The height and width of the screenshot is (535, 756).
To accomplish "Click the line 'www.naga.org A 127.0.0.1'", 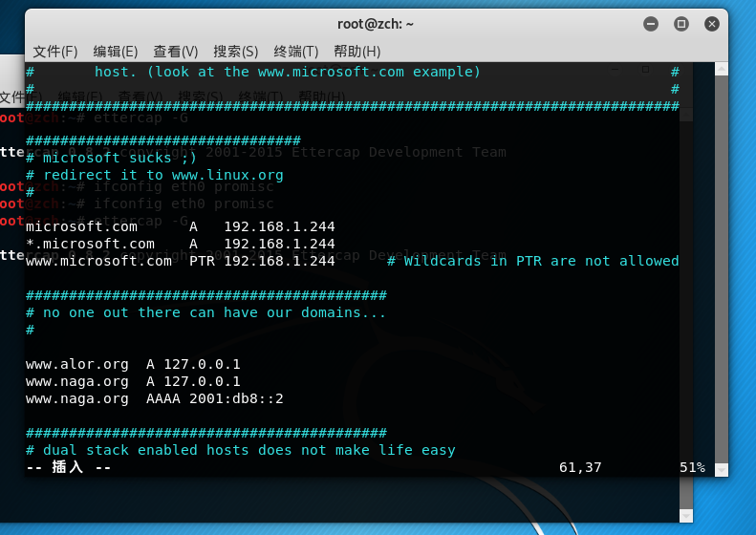I will pos(133,382).
